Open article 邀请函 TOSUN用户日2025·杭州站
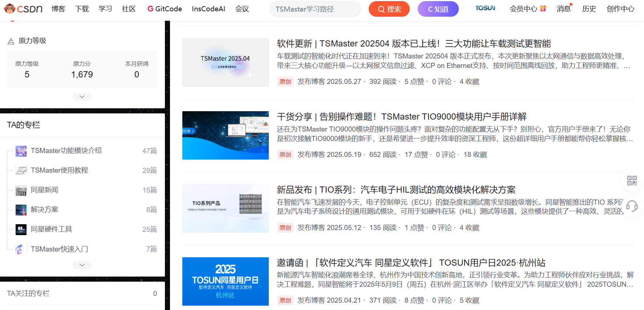 point(411,263)
